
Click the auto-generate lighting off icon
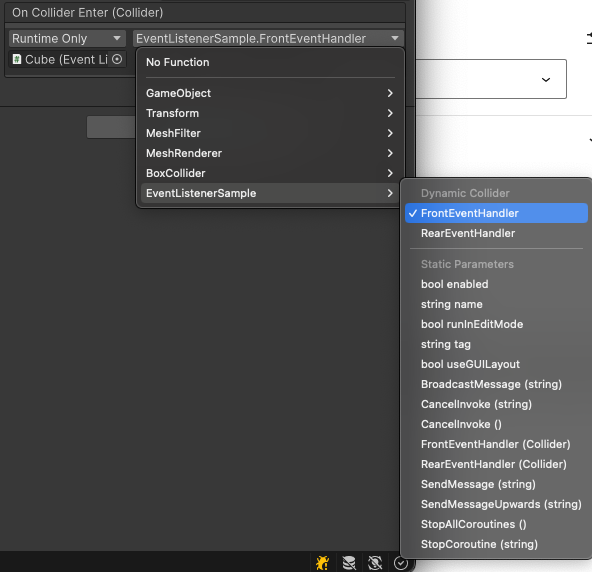(x=375, y=563)
